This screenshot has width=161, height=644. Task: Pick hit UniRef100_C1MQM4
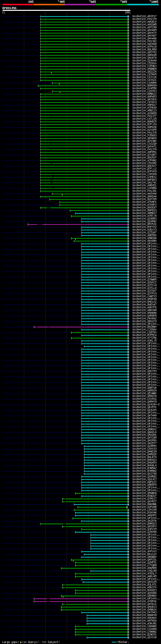tap(144, 83)
